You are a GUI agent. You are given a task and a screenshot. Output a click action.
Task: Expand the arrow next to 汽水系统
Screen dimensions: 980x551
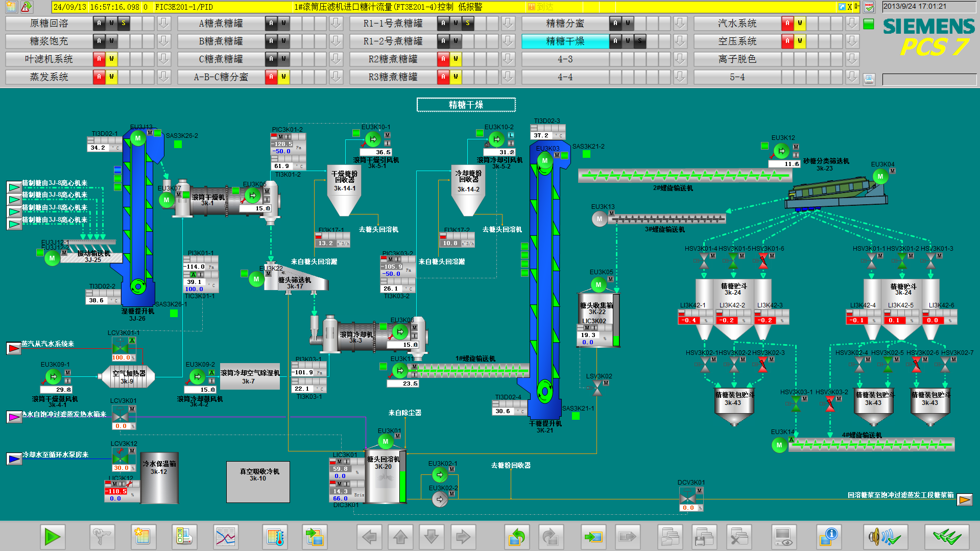pyautogui.click(x=852, y=23)
